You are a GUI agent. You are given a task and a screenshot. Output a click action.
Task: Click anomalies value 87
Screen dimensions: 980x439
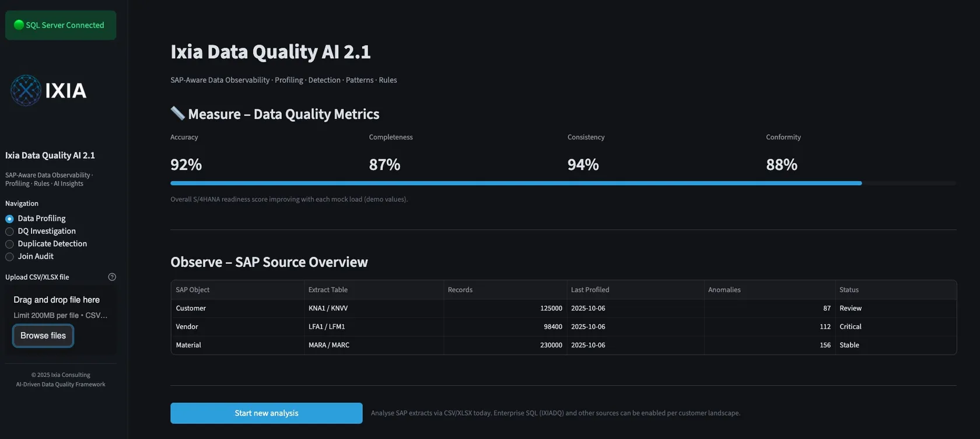tap(769, 308)
